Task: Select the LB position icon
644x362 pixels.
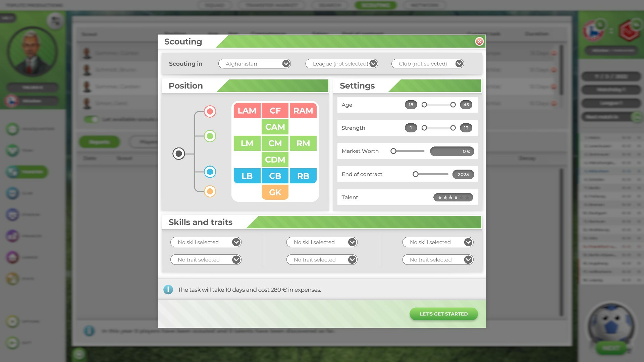Action: click(x=247, y=176)
